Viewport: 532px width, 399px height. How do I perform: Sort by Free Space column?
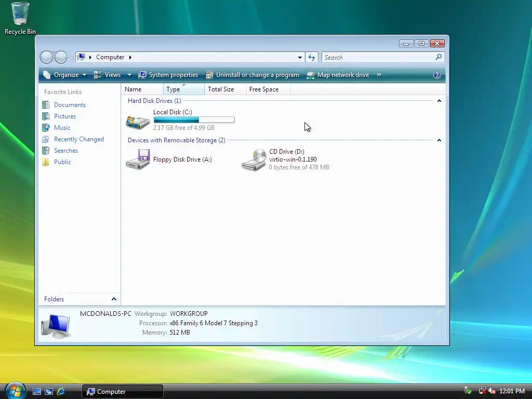(268, 89)
